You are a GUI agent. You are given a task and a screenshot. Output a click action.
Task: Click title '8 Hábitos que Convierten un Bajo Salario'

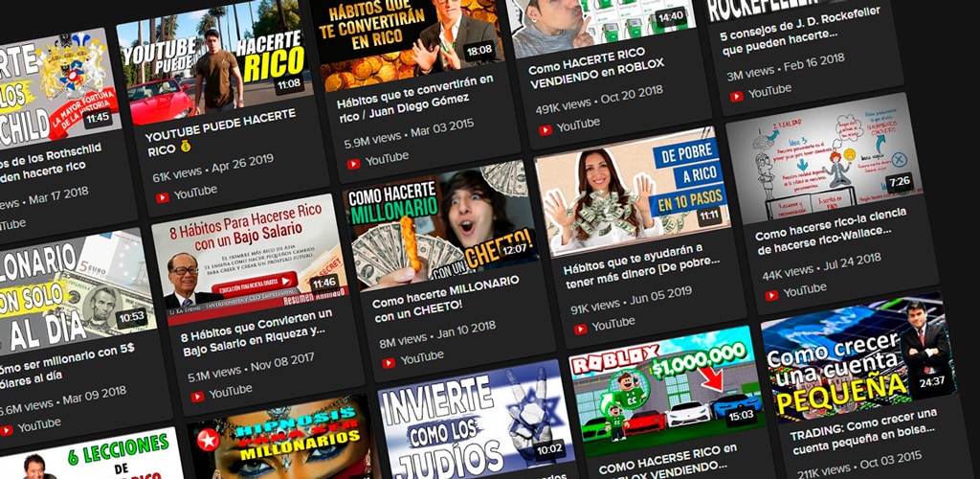[x=256, y=332]
